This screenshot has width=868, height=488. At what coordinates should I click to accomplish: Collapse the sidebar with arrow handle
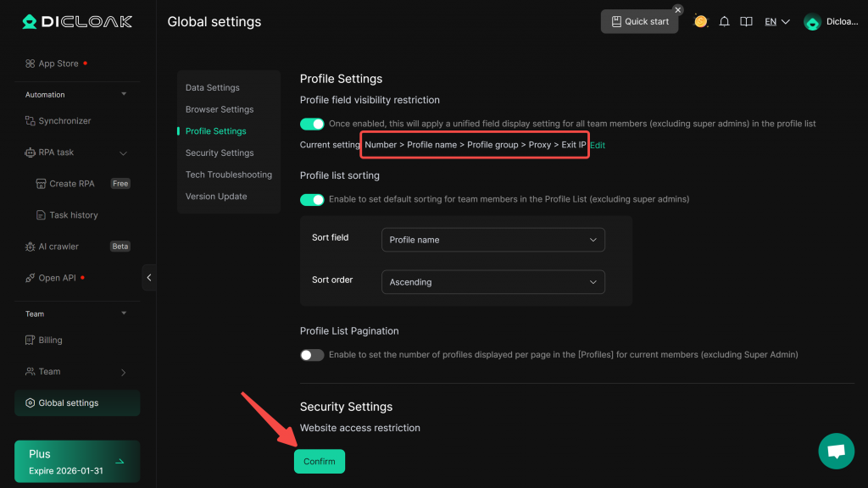tap(149, 278)
